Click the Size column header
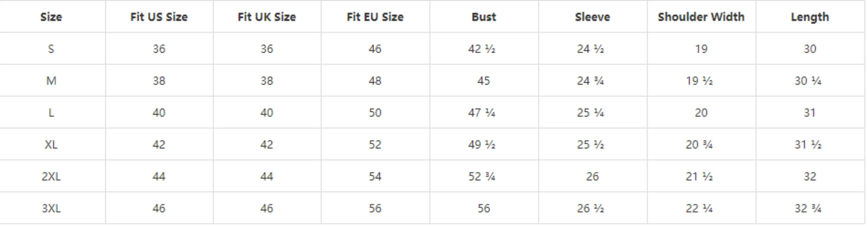 51,17
